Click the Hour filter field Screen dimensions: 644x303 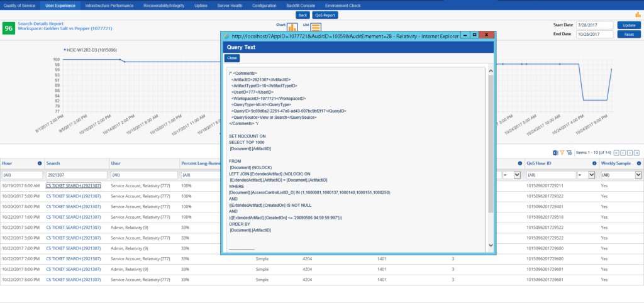(x=22, y=175)
